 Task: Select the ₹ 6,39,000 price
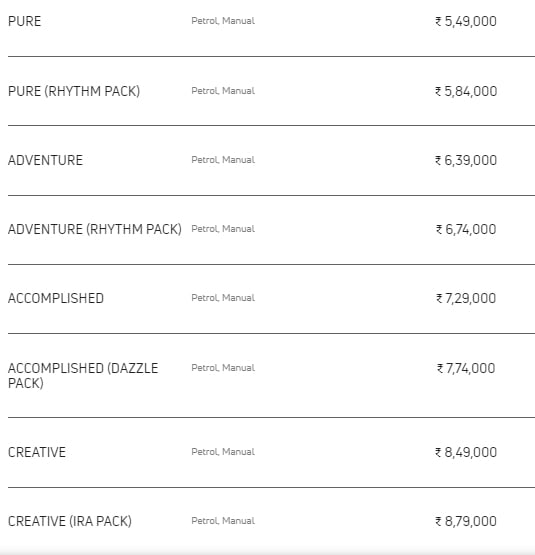tap(466, 160)
